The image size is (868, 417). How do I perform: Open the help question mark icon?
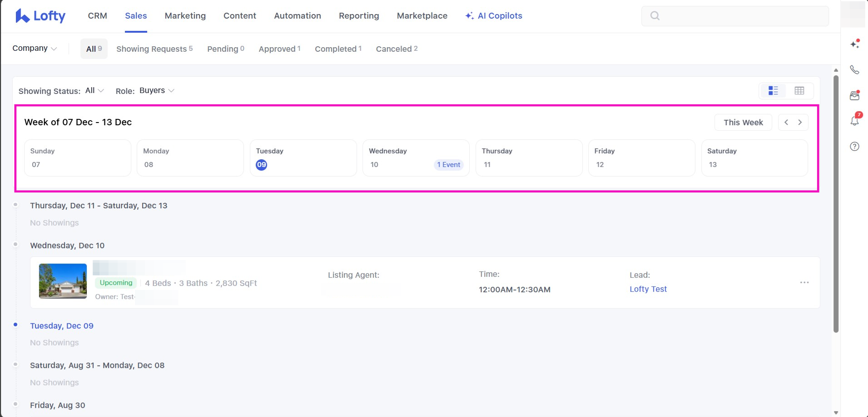(854, 146)
